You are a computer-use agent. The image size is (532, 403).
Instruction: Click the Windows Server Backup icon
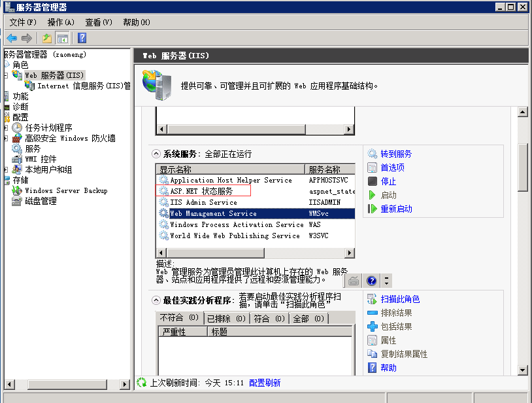(x=17, y=190)
